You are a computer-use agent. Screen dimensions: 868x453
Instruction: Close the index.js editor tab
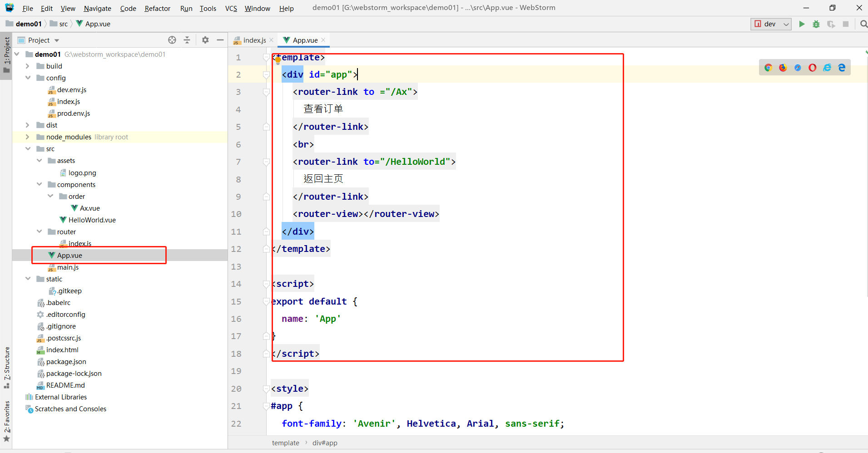(x=271, y=40)
